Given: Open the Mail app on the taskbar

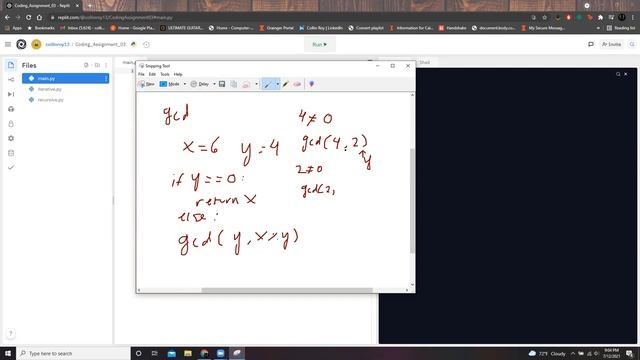Looking at the screenshot, I should [172, 353].
